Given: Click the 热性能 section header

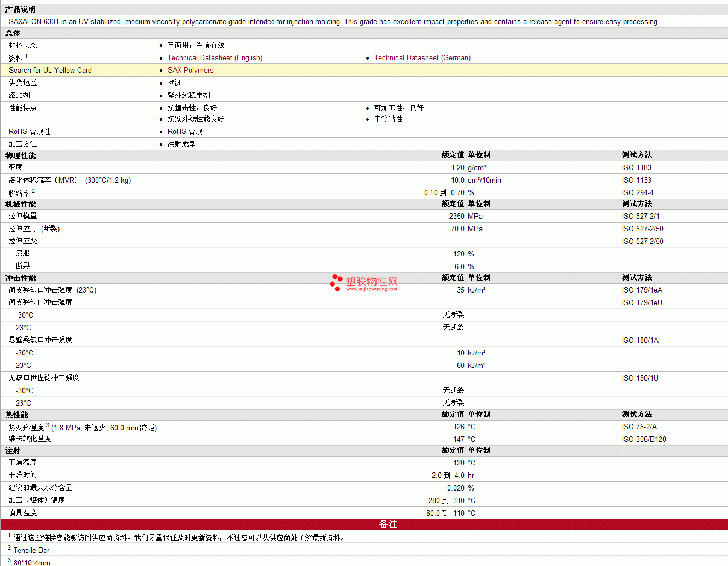Looking at the screenshot, I should click(16, 415).
